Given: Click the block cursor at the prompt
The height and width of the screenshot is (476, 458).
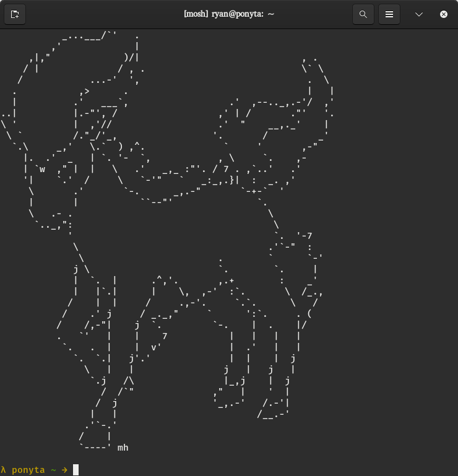Looking at the screenshot, I should (76, 469).
